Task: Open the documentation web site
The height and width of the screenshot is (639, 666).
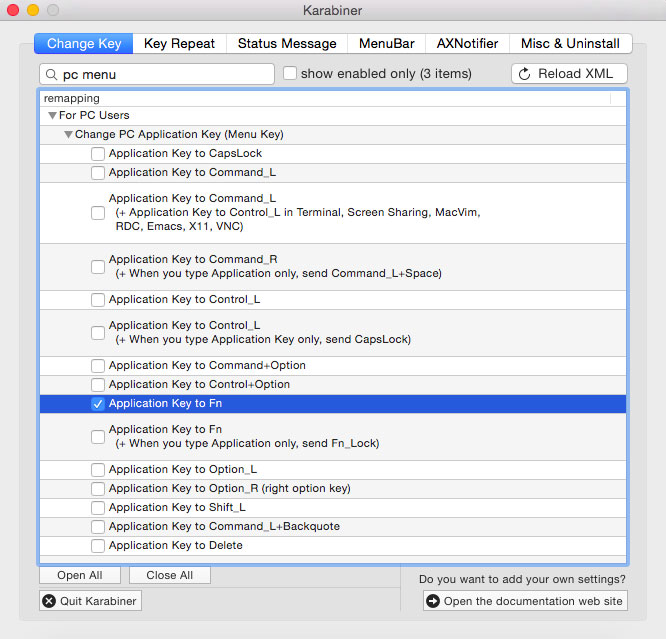Action: click(x=525, y=601)
